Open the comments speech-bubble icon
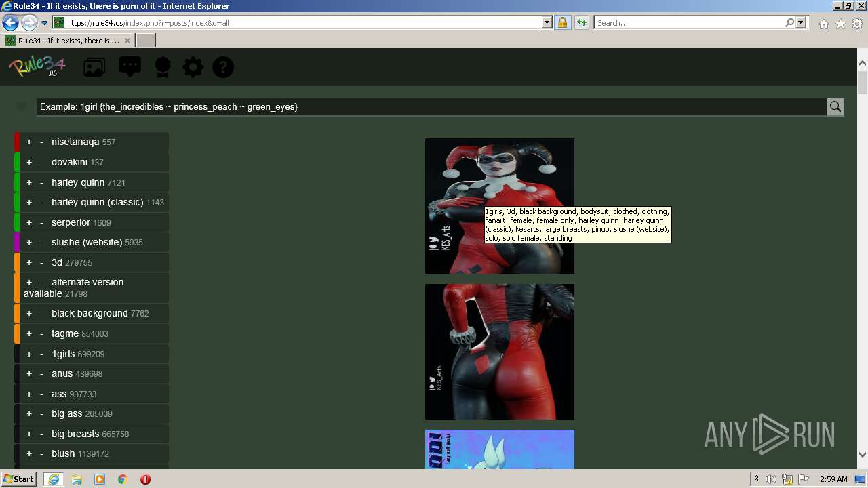868x488 pixels. 130,66
